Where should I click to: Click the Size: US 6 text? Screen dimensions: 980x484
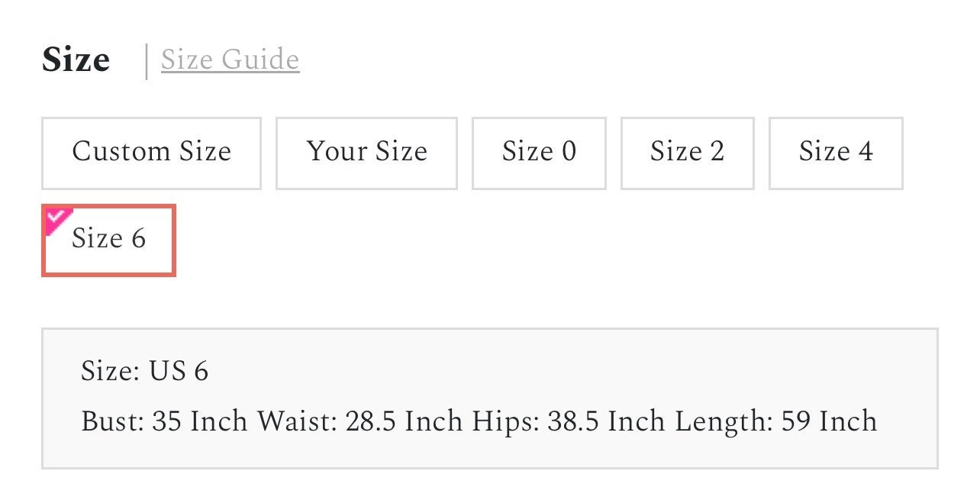point(144,372)
